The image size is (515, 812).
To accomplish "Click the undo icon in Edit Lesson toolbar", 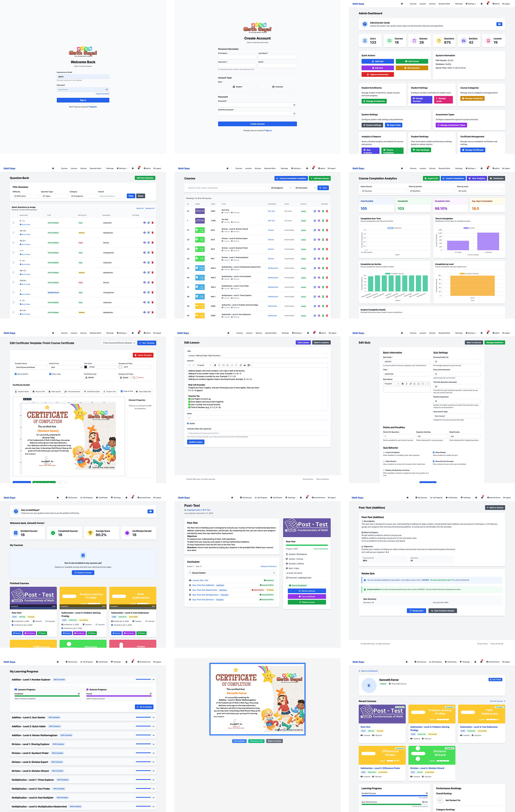I will coord(189,365).
